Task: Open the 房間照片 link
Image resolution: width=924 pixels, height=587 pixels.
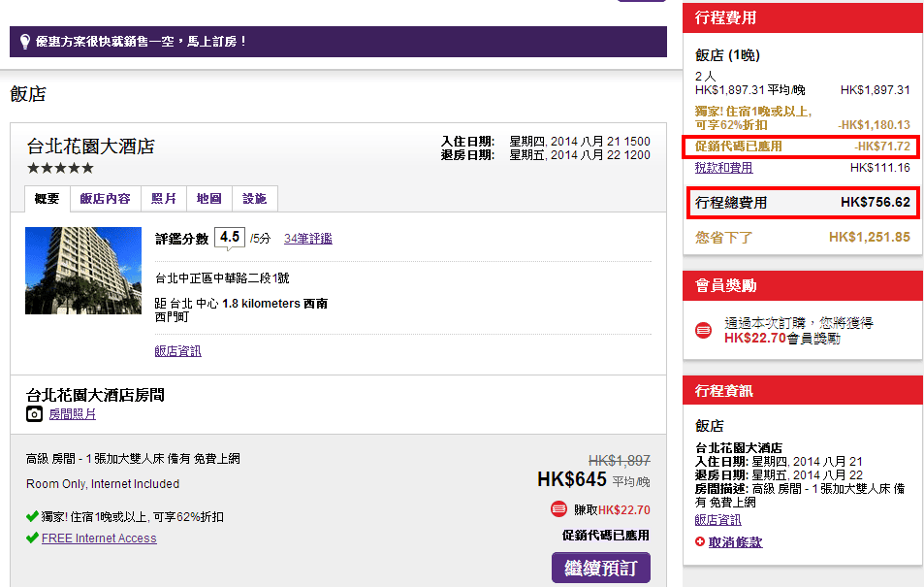Action: click(x=73, y=414)
